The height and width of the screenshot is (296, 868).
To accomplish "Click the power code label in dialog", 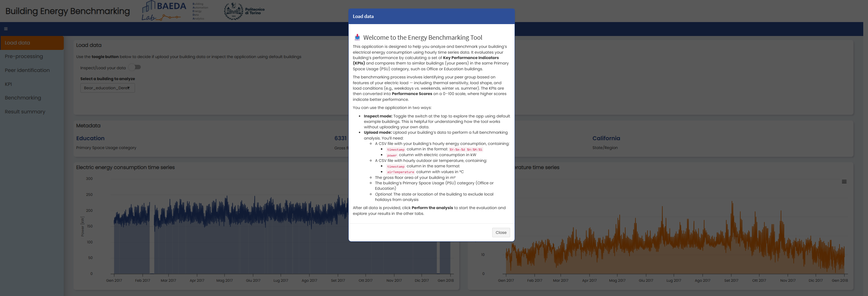I will pyautogui.click(x=392, y=155).
